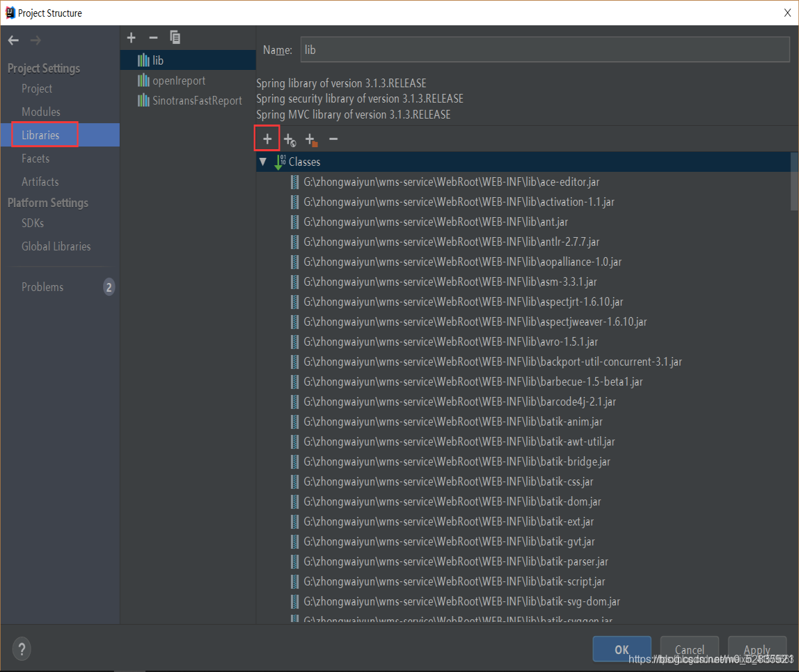Click the OK button
The image size is (799, 672).
click(x=622, y=649)
